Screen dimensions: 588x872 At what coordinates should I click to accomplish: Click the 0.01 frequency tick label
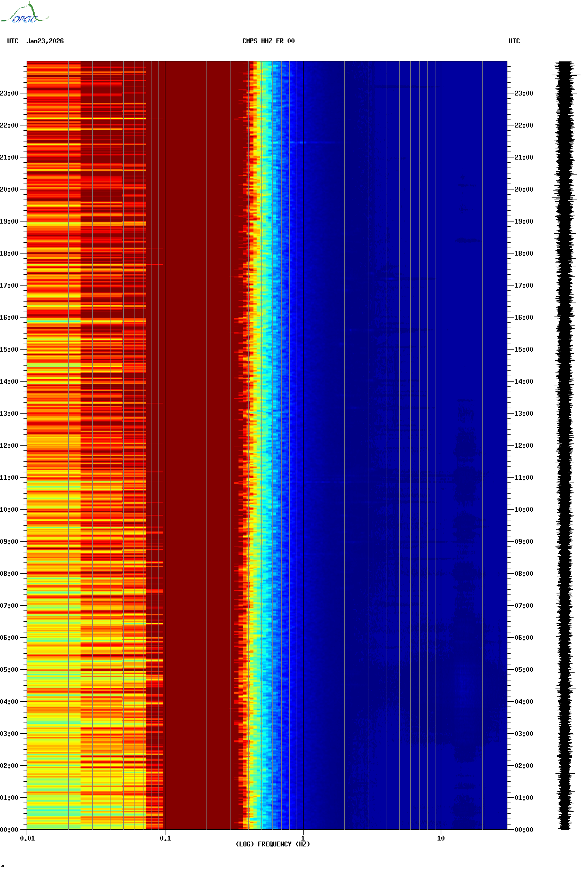click(x=27, y=838)
